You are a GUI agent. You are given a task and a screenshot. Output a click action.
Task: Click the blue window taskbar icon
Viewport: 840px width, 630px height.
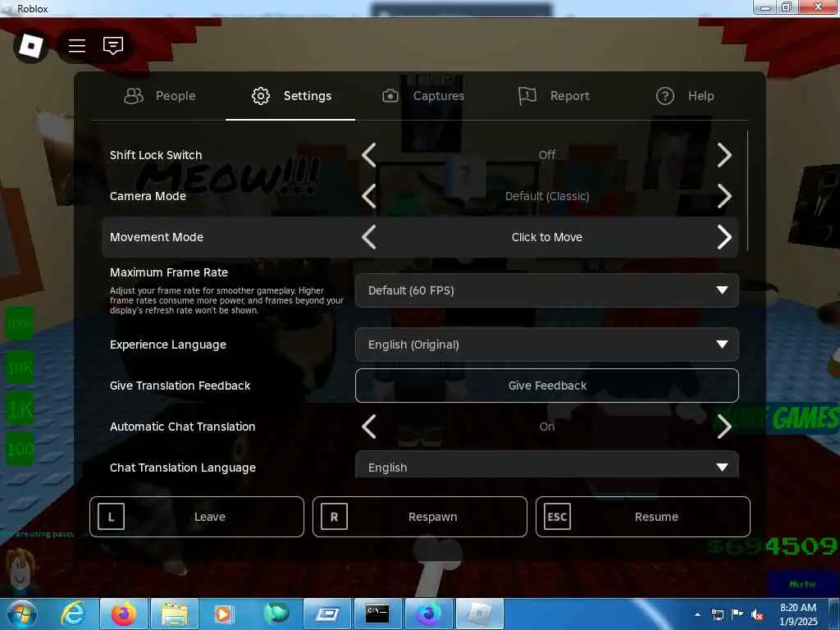pos(326,614)
